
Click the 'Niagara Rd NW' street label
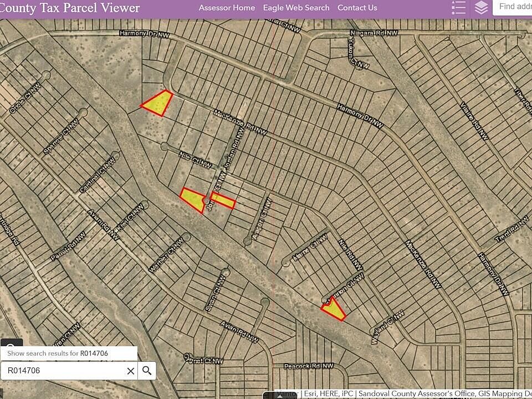[x=374, y=33]
